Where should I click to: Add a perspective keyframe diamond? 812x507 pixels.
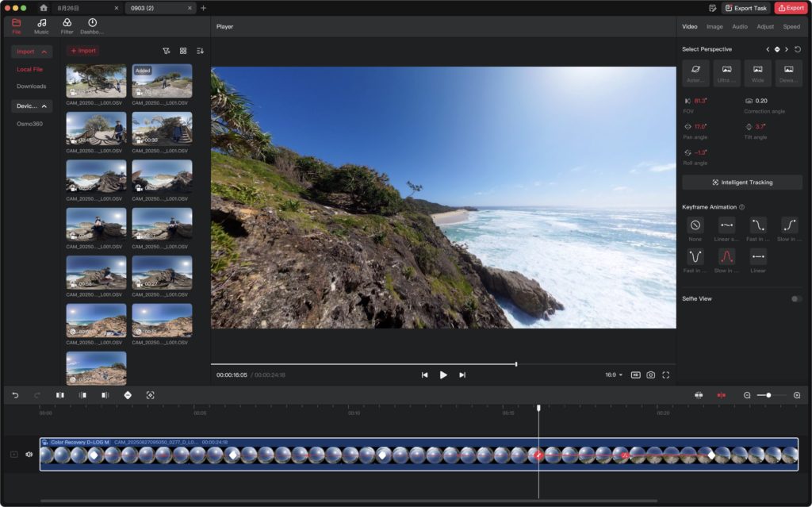click(x=777, y=49)
